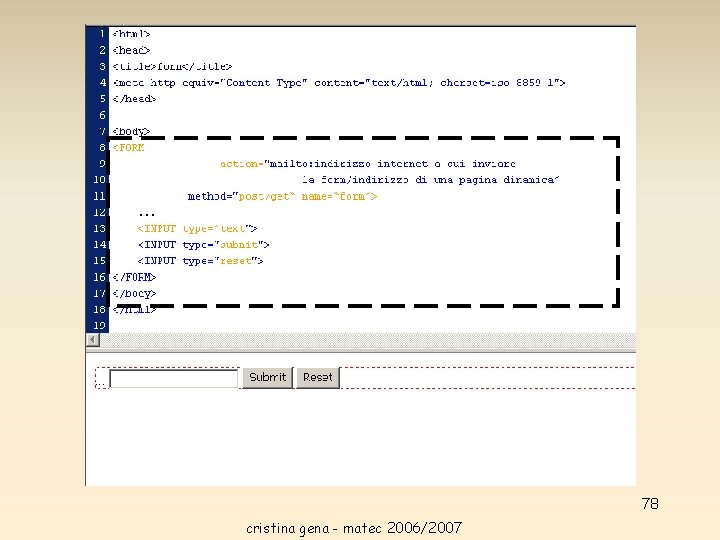Click the horizontal scrollbar track below the code
The image size is (720, 540).
(367, 340)
